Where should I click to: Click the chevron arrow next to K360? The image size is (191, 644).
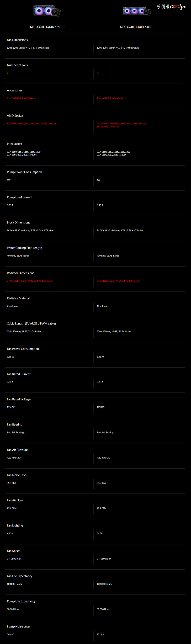[x=154, y=27]
